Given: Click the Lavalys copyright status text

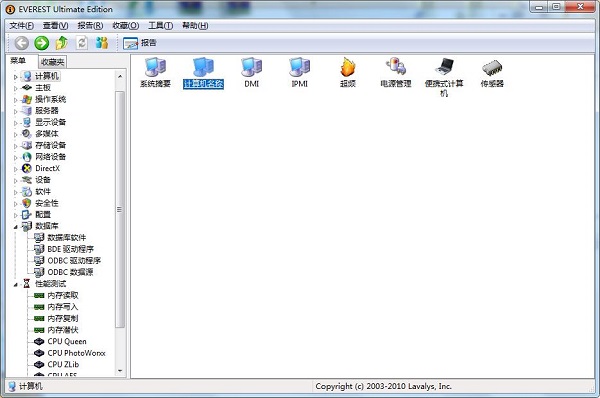Looking at the screenshot, I should pyautogui.click(x=383, y=386).
